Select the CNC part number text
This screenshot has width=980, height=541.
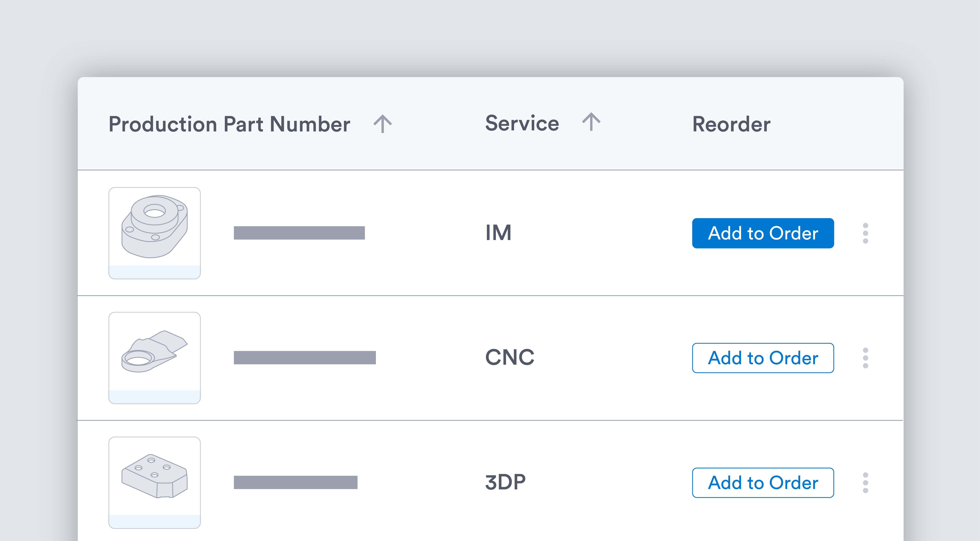(304, 357)
